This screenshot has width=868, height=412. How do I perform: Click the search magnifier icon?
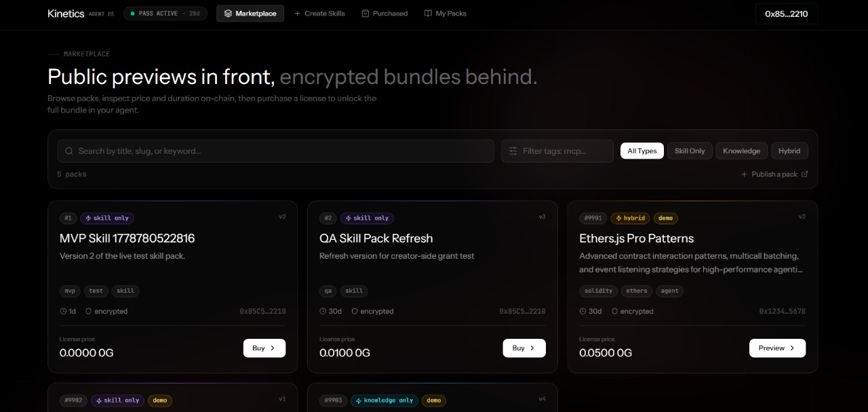point(68,151)
